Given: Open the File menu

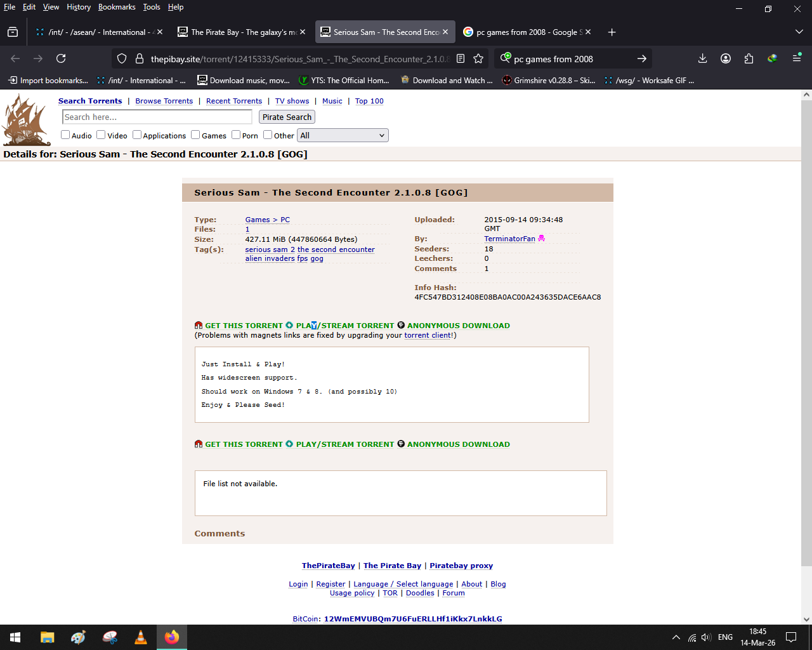Looking at the screenshot, I should pyautogui.click(x=10, y=7).
